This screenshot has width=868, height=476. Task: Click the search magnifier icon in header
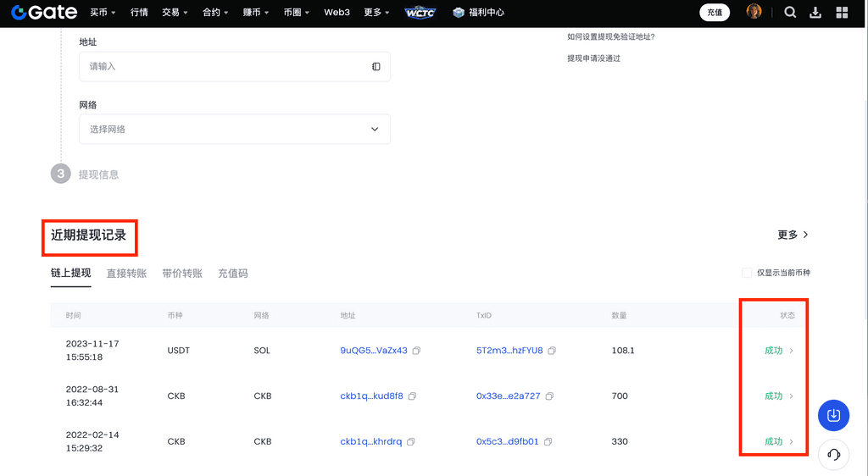[x=790, y=13]
